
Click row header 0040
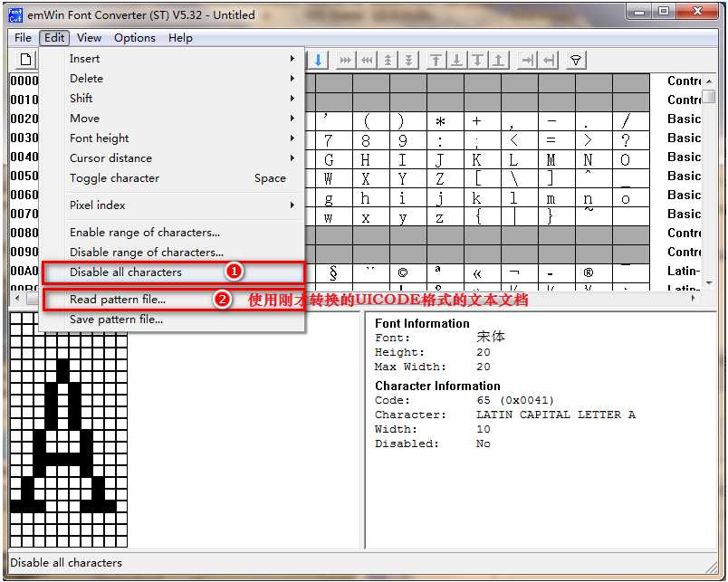[x=24, y=157]
